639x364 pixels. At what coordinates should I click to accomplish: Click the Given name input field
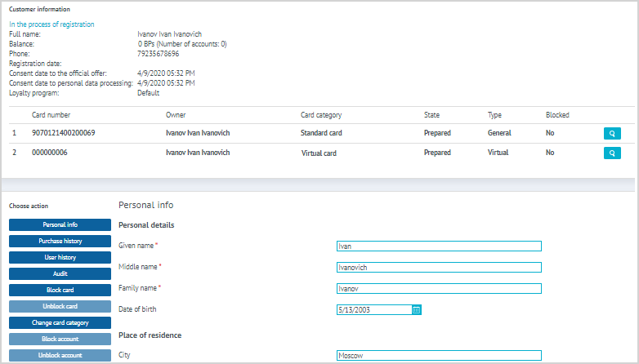tap(439, 246)
